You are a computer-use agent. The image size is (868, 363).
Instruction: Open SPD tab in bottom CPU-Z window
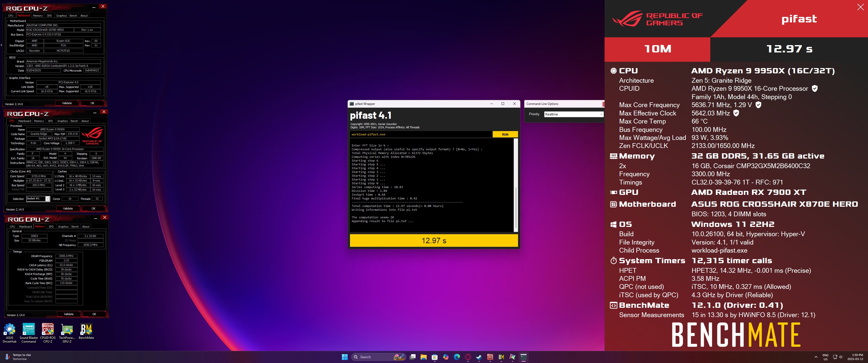(51, 227)
